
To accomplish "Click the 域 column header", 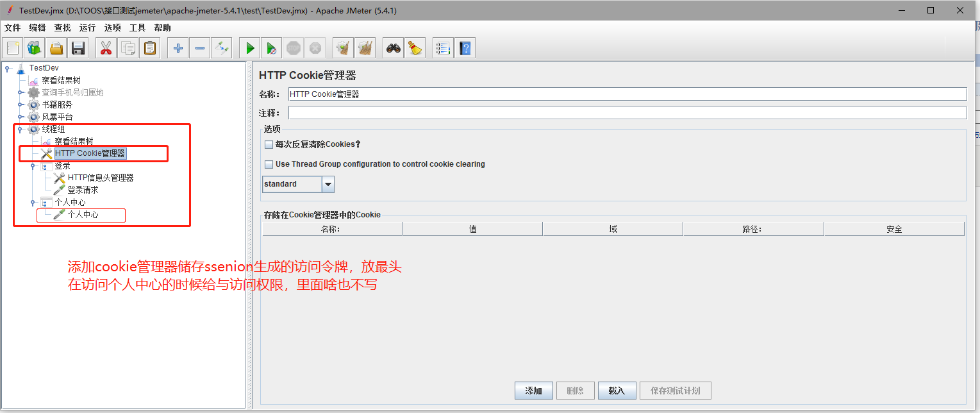I will (613, 229).
